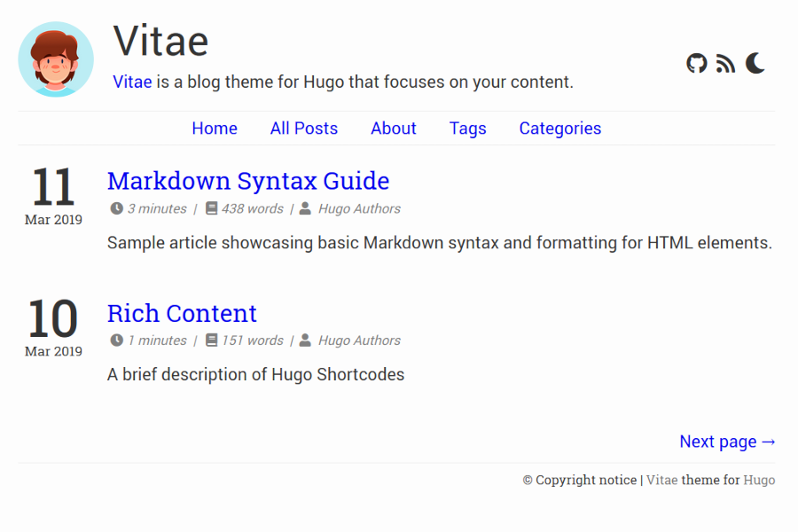The width and height of the screenshot is (798, 532).
Task: Go to Next page
Action: point(727,442)
